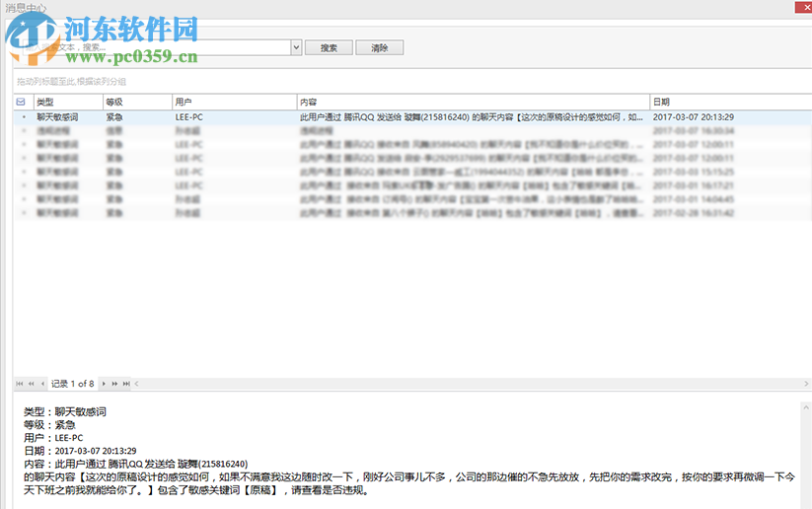This screenshot has height=509, width=812.
Task: Click the 用户：LEE-PC line in the detail panel
Action: tap(53, 438)
